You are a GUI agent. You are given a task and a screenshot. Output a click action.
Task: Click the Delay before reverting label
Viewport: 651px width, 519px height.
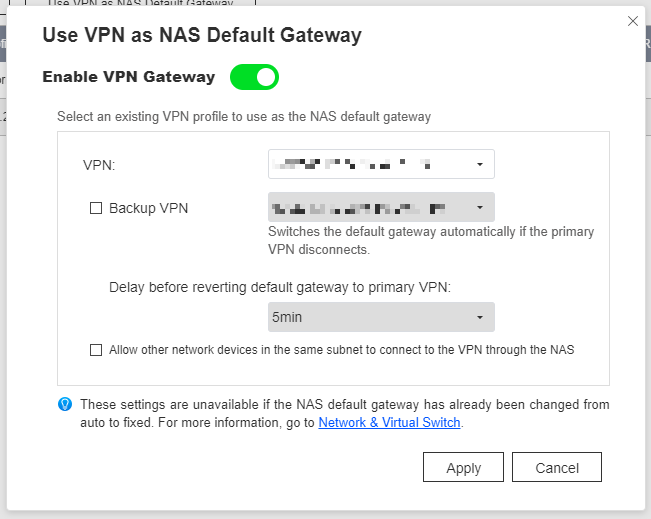tap(280, 286)
